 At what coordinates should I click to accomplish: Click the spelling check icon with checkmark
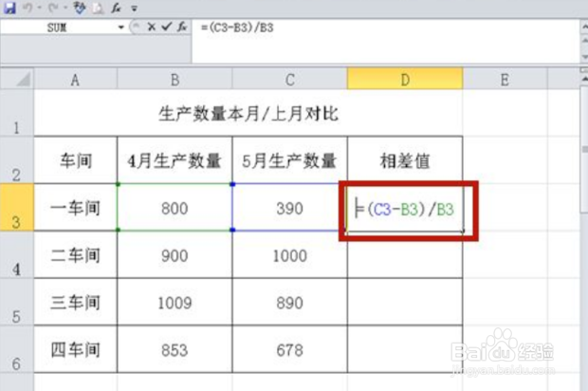[x=79, y=8]
